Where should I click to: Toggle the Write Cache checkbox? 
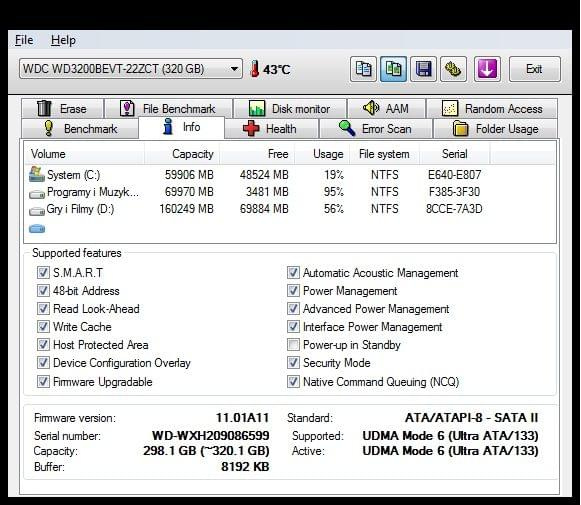(43, 327)
